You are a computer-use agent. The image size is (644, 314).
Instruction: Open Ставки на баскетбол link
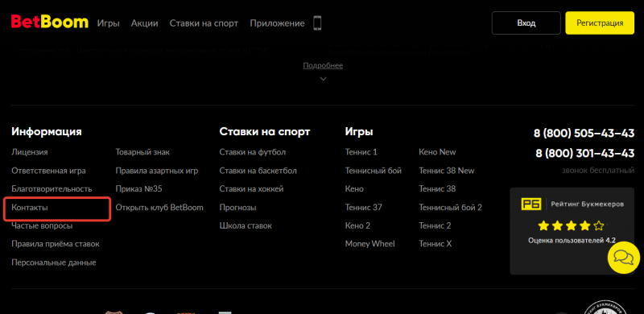pos(258,171)
